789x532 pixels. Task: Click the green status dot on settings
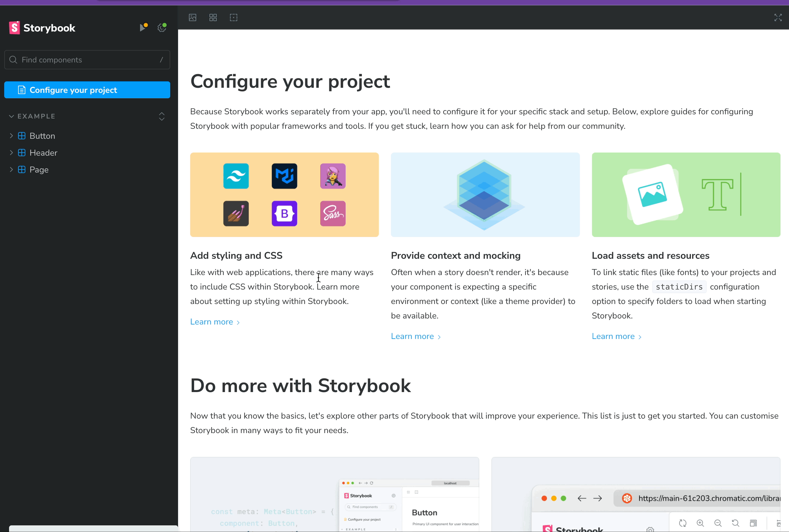pos(165,24)
